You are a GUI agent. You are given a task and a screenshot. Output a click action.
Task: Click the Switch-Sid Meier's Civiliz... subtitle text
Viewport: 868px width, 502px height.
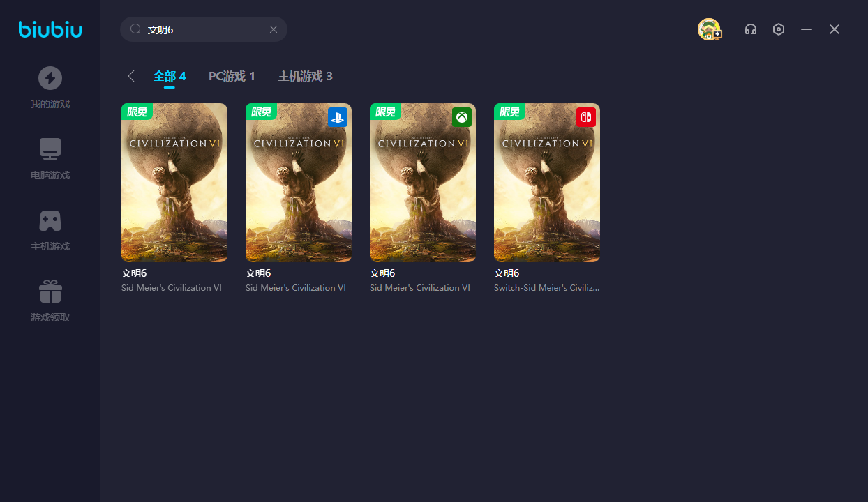tap(546, 287)
